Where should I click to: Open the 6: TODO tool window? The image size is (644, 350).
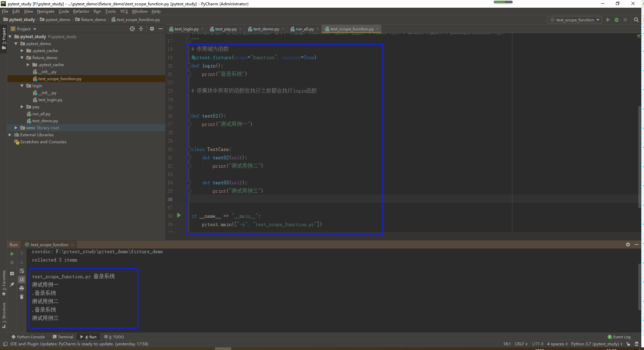pyautogui.click(x=114, y=337)
